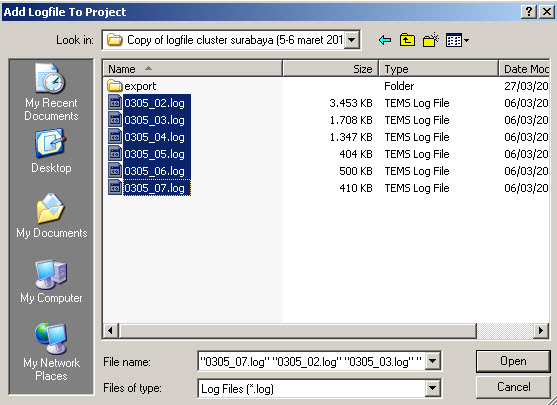The width and height of the screenshot is (557, 405).
Task: Click the 410 KB size value
Action: [x=356, y=188]
